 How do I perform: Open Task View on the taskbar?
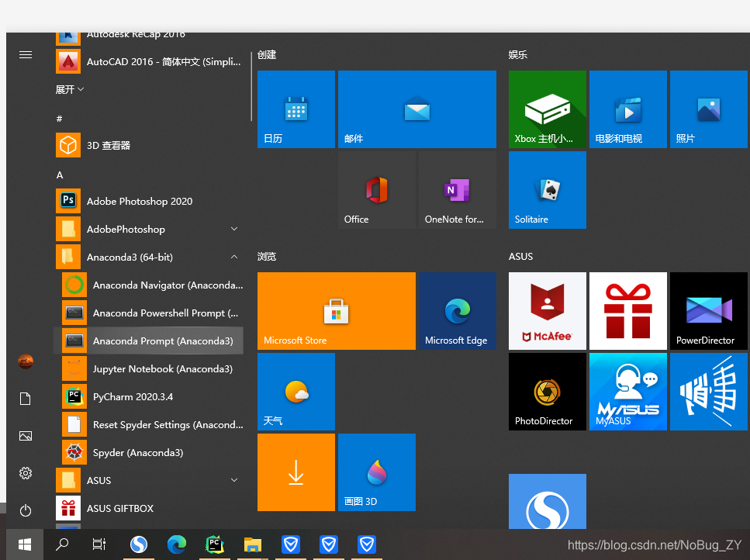pos(99,544)
